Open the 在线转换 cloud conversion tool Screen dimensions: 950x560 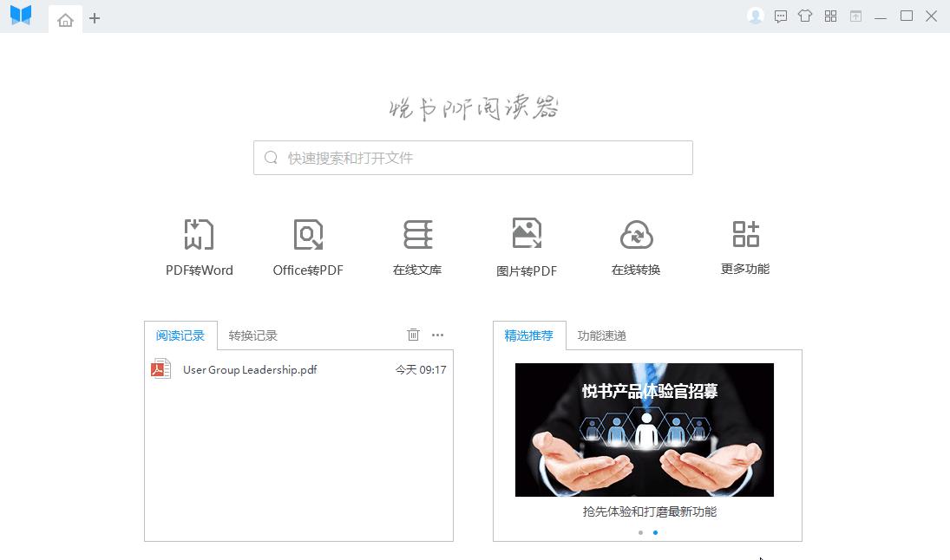(x=636, y=245)
